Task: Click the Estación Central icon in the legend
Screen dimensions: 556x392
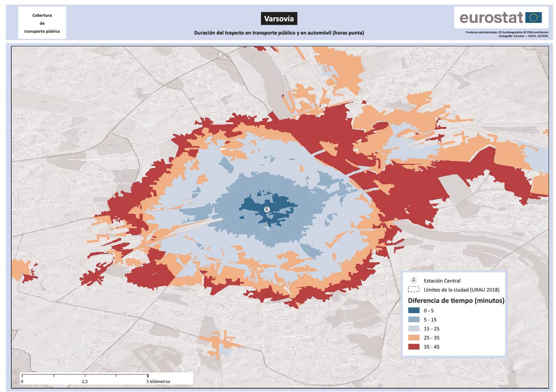Action: [414, 280]
